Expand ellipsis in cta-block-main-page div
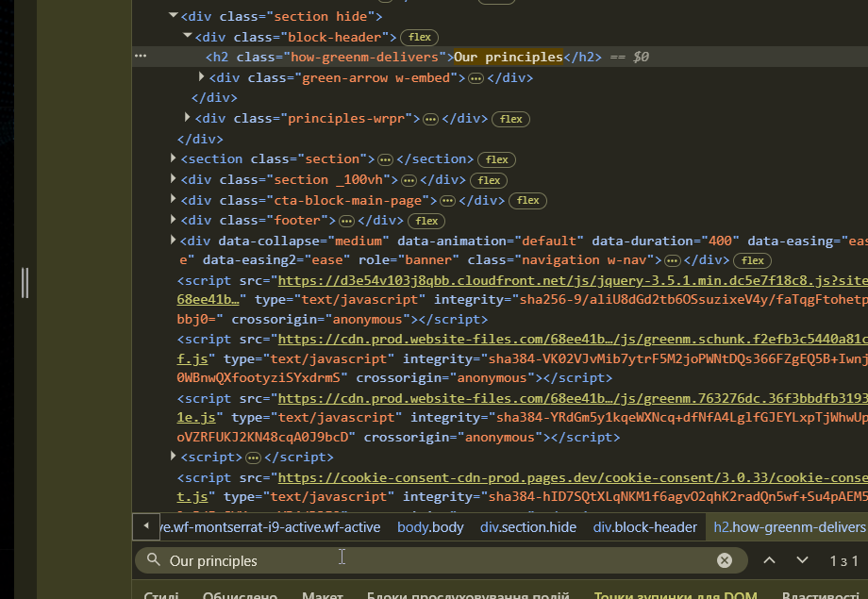 pyautogui.click(x=447, y=200)
